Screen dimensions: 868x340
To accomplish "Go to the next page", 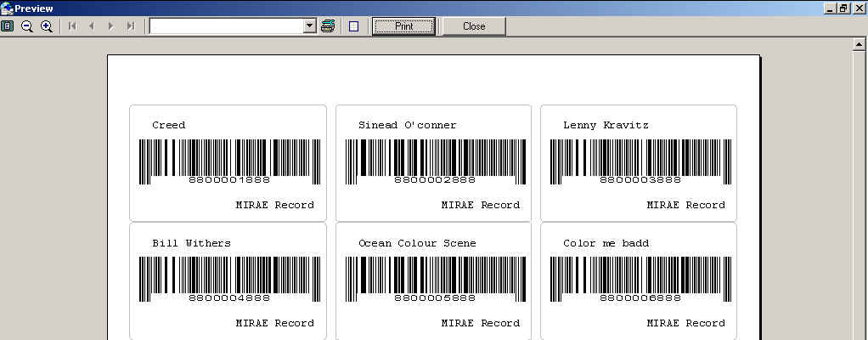I will (x=110, y=26).
